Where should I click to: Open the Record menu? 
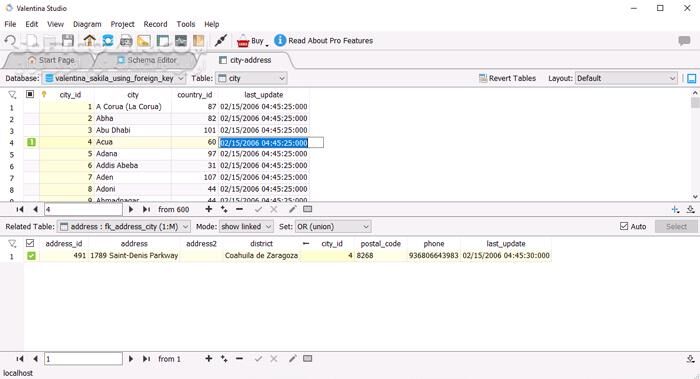tap(155, 24)
